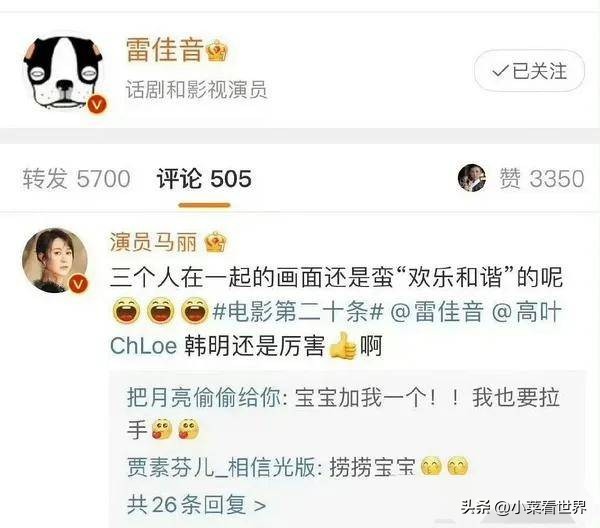
Task: Expand 共26条回复 to view all replies
Action: click(x=196, y=505)
